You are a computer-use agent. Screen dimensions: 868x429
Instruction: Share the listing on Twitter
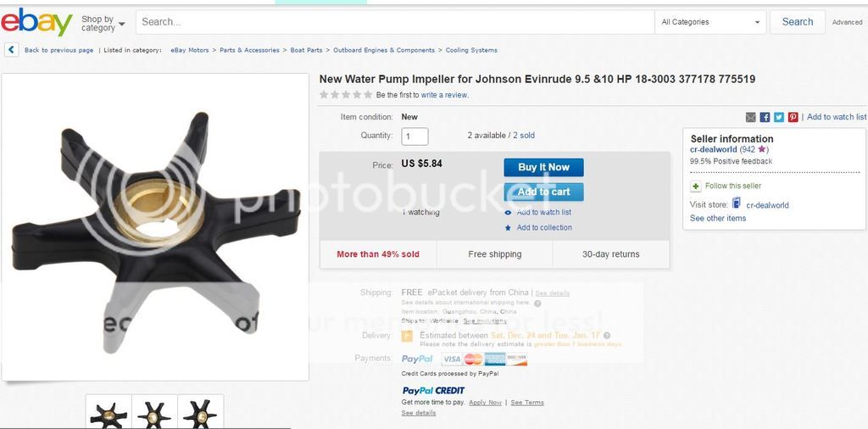[x=779, y=117]
